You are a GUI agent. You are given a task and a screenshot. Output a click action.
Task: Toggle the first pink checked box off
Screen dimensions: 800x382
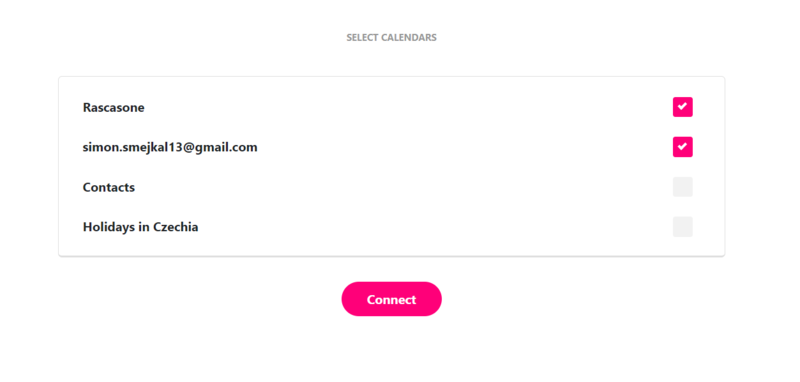click(x=683, y=107)
